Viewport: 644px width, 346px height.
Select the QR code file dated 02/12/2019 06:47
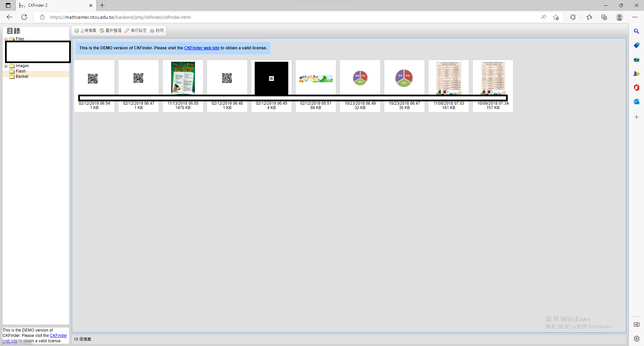click(x=139, y=86)
